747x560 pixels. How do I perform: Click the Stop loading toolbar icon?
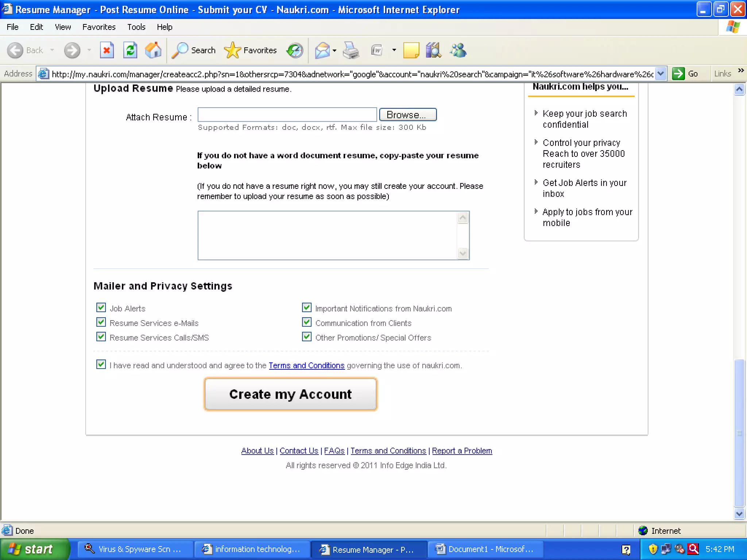[107, 50]
